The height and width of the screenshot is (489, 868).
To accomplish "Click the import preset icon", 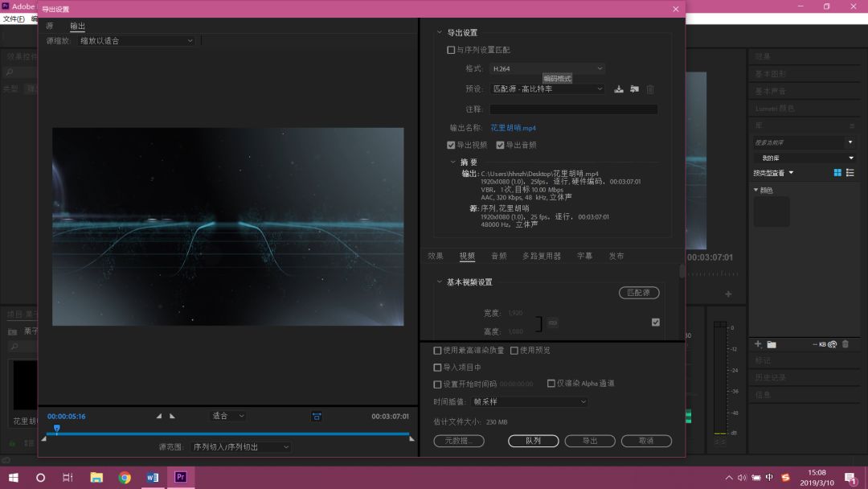I will tap(634, 89).
